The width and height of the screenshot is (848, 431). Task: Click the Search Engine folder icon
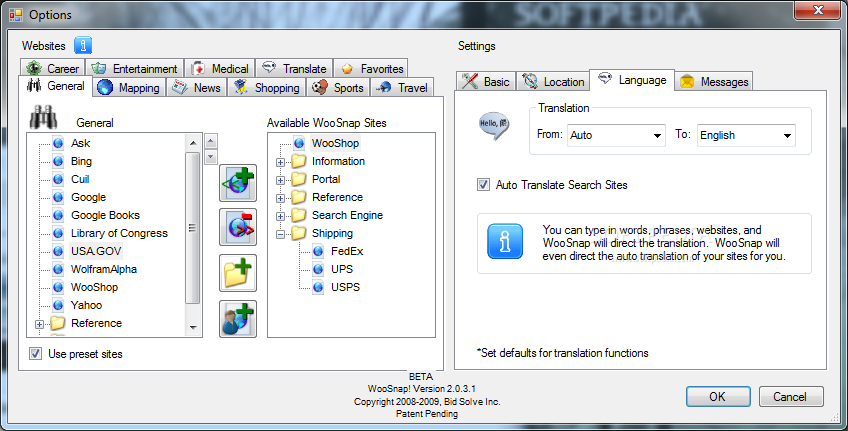(x=299, y=215)
